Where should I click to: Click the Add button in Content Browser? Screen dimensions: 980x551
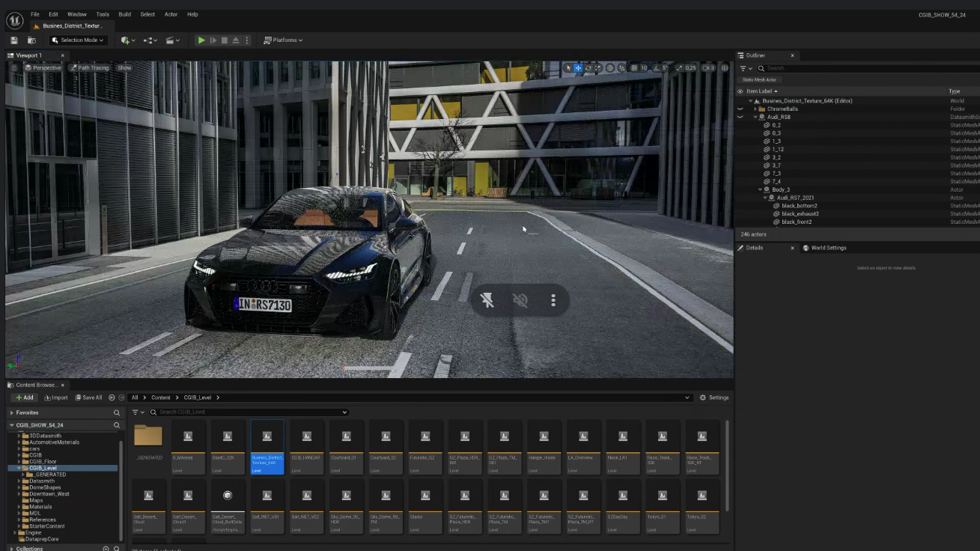click(x=25, y=398)
